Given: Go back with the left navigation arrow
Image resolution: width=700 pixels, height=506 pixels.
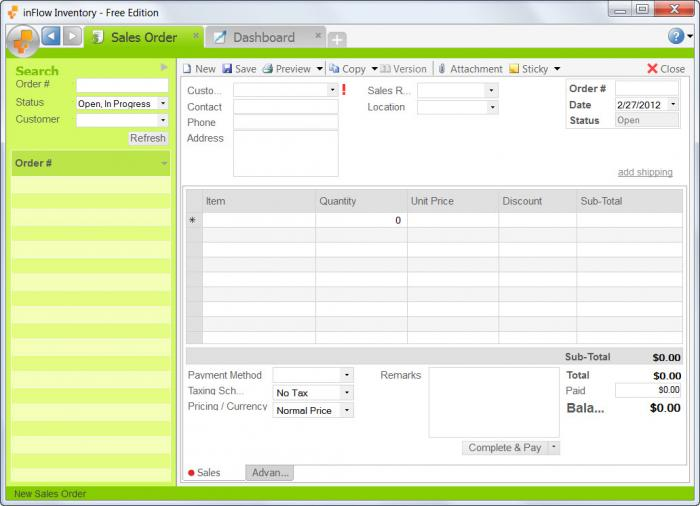Looking at the screenshot, I should (x=51, y=36).
